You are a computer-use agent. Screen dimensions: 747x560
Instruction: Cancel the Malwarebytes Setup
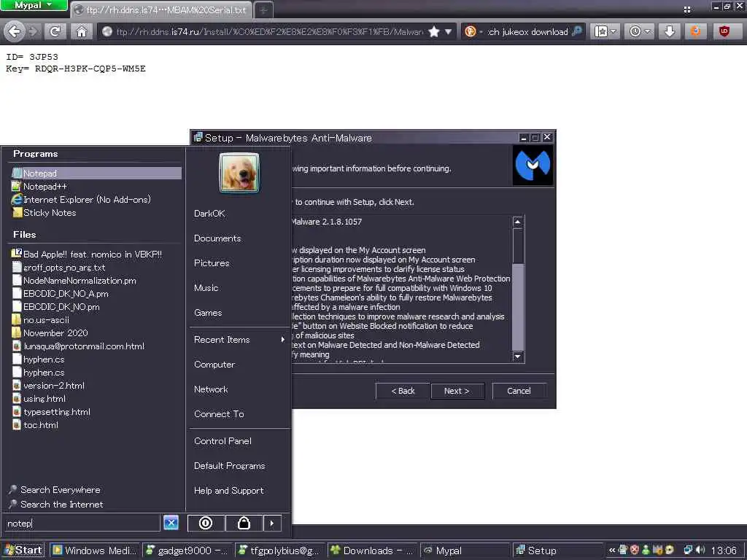[519, 391]
